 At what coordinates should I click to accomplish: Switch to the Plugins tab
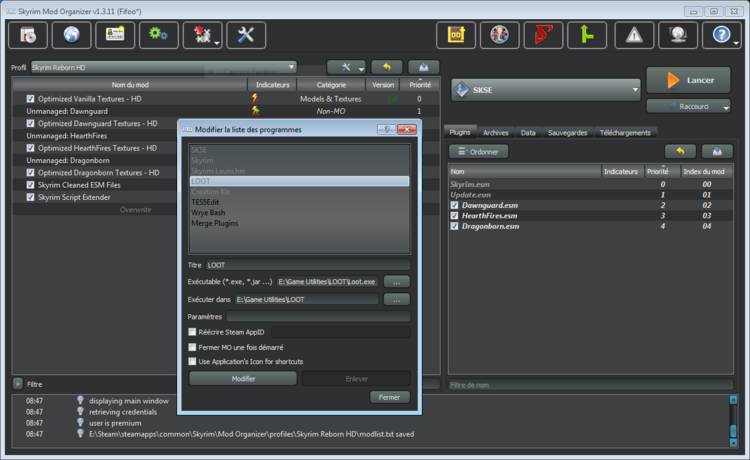point(460,132)
